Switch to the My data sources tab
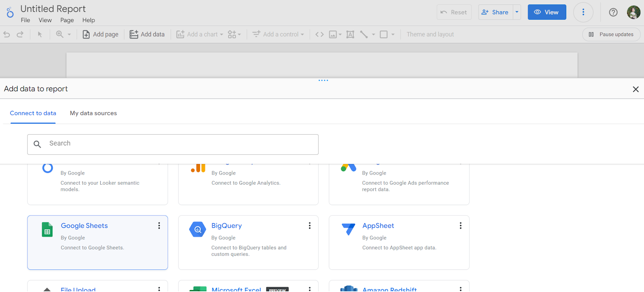The image size is (644, 292). [x=93, y=113]
